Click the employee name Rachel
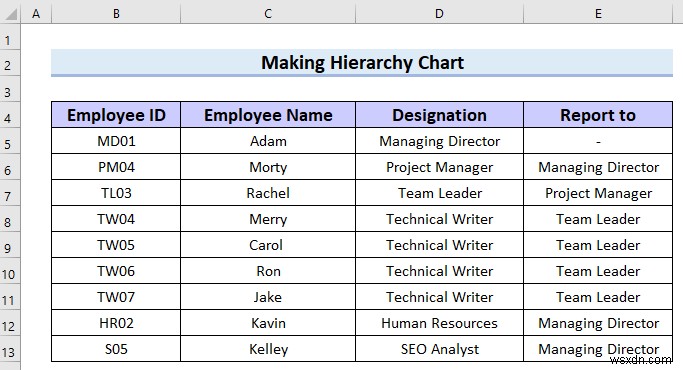This screenshot has width=683, height=370. (x=268, y=193)
